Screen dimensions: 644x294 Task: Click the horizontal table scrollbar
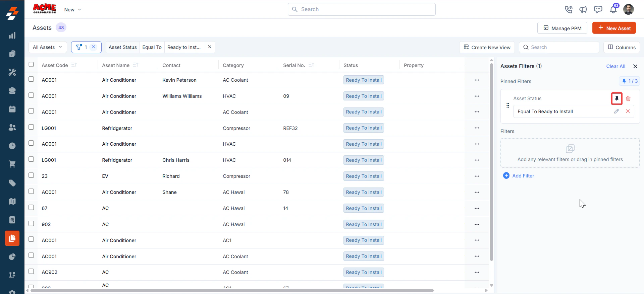pyautogui.click(x=232, y=290)
